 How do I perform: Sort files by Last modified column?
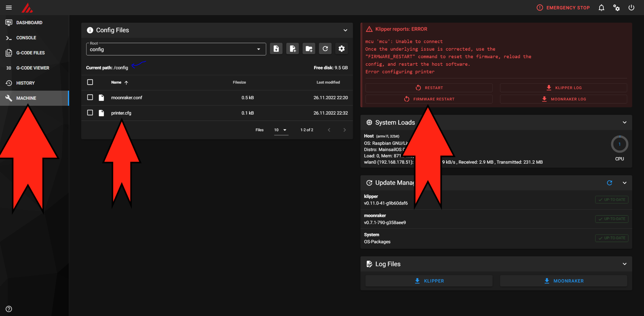328,82
